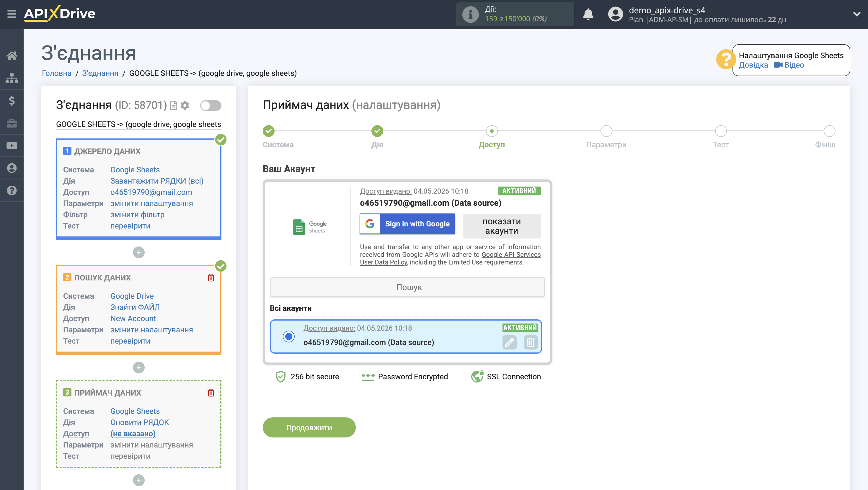Add step after data source block
Image resolution: width=868 pixels, height=490 pixels.
(138, 252)
